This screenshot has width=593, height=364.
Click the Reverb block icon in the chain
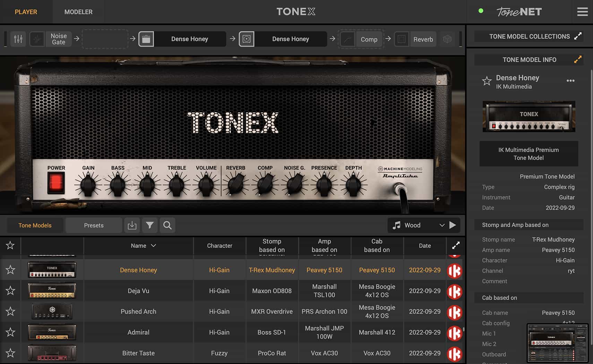tap(402, 39)
